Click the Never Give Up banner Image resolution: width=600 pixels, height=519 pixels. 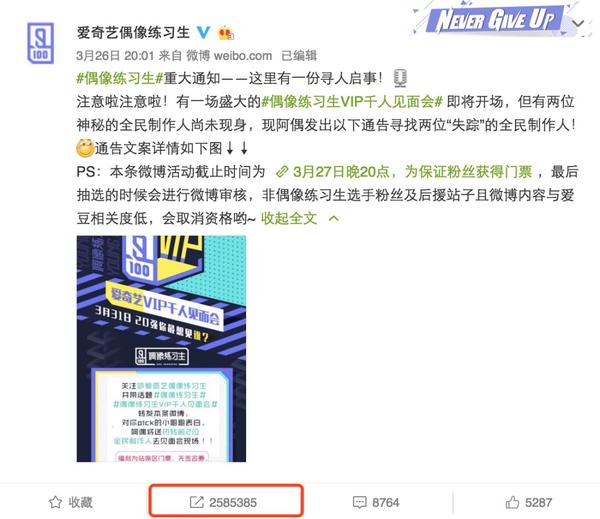(x=496, y=20)
